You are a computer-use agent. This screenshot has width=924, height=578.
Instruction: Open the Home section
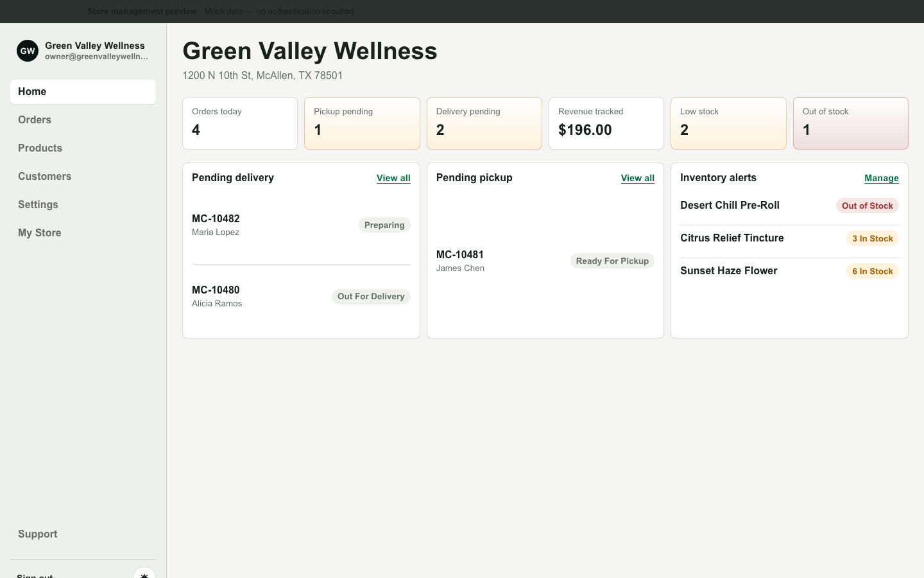[83, 92]
